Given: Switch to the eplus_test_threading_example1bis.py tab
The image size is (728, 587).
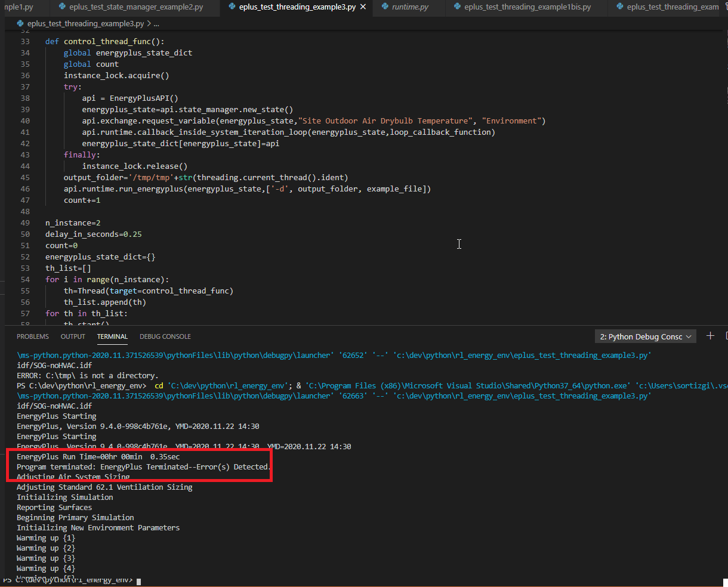Looking at the screenshot, I should 528,7.
